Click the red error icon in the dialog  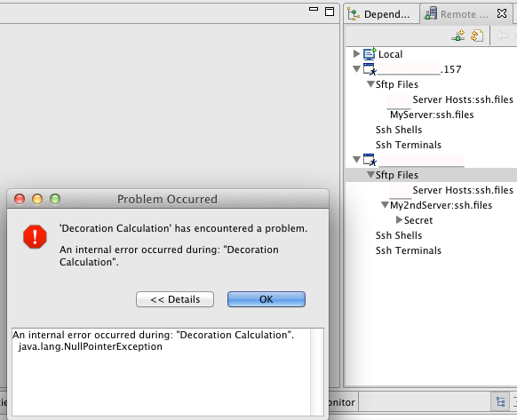pyautogui.click(x=35, y=237)
